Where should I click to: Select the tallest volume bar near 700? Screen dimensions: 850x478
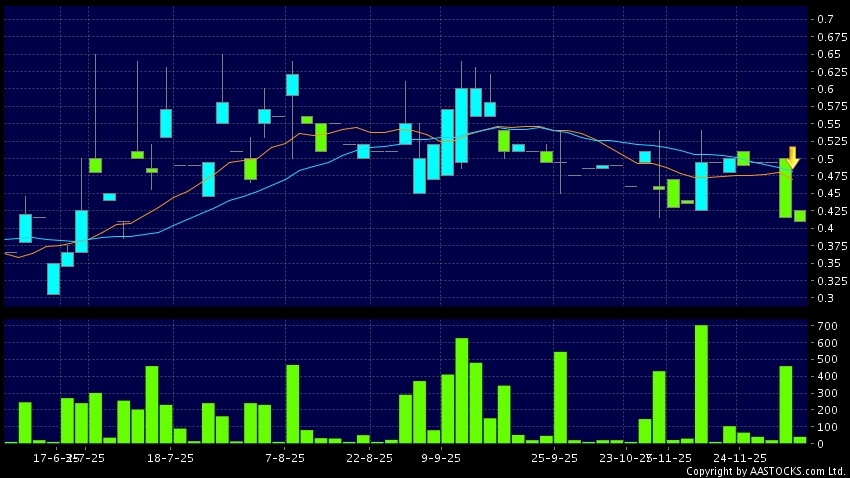(701, 384)
